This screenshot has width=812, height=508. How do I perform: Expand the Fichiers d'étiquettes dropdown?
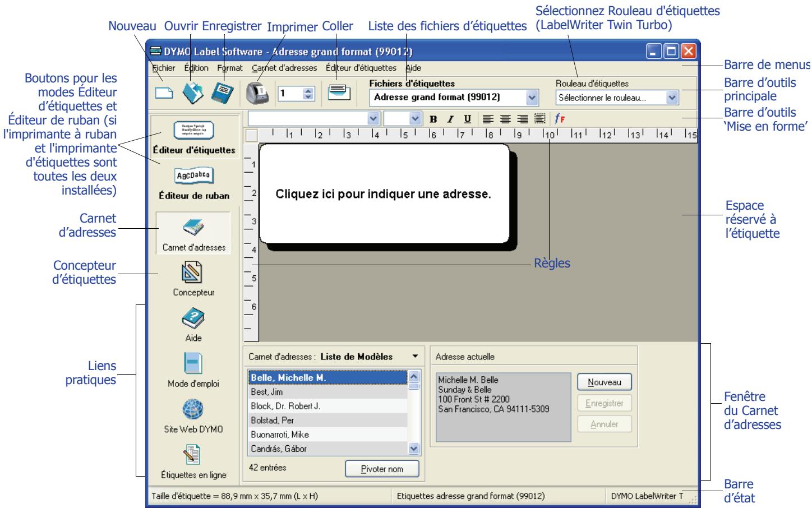pos(532,97)
